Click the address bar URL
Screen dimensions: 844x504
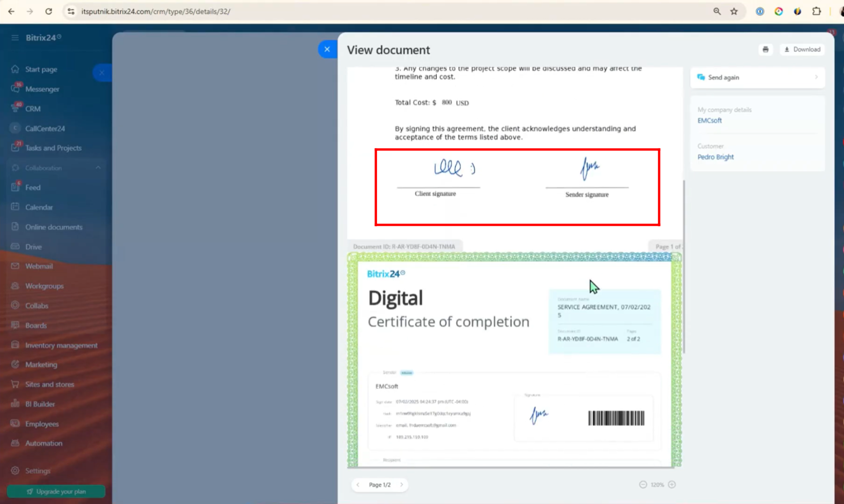tap(156, 11)
